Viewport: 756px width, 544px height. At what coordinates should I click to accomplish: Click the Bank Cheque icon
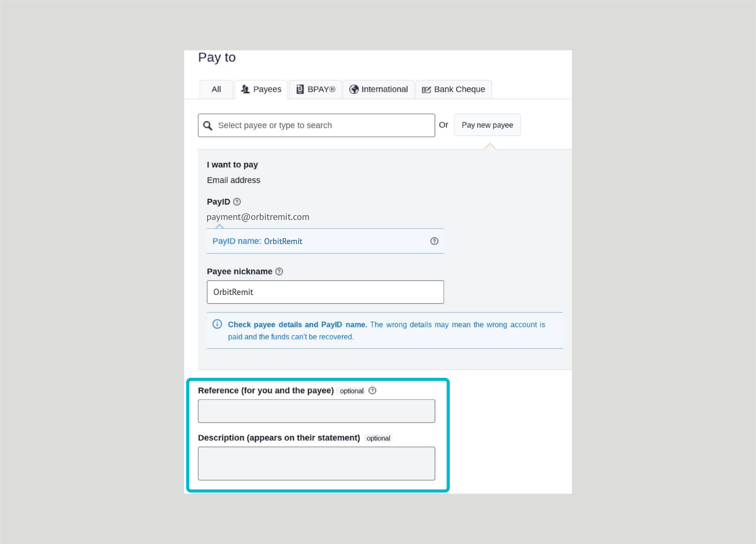click(x=426, y=90)
